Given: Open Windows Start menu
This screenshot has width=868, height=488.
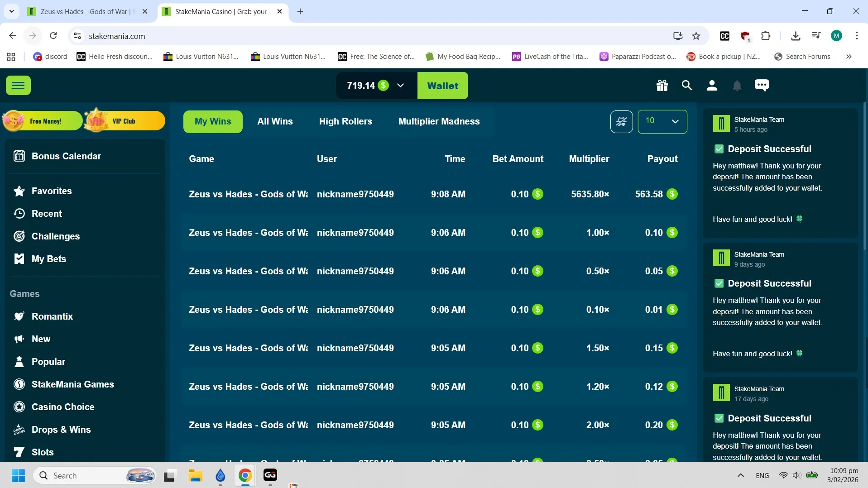Looking at the screenshot, I should pos(18,476).
